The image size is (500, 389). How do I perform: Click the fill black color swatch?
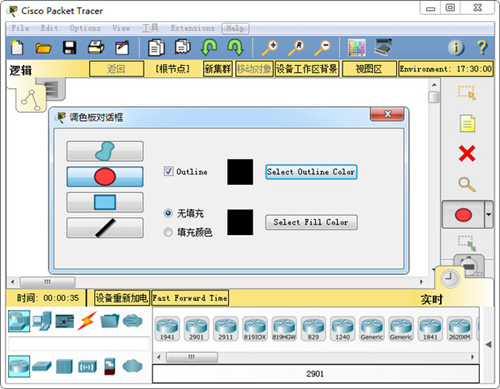coord(240,222)
